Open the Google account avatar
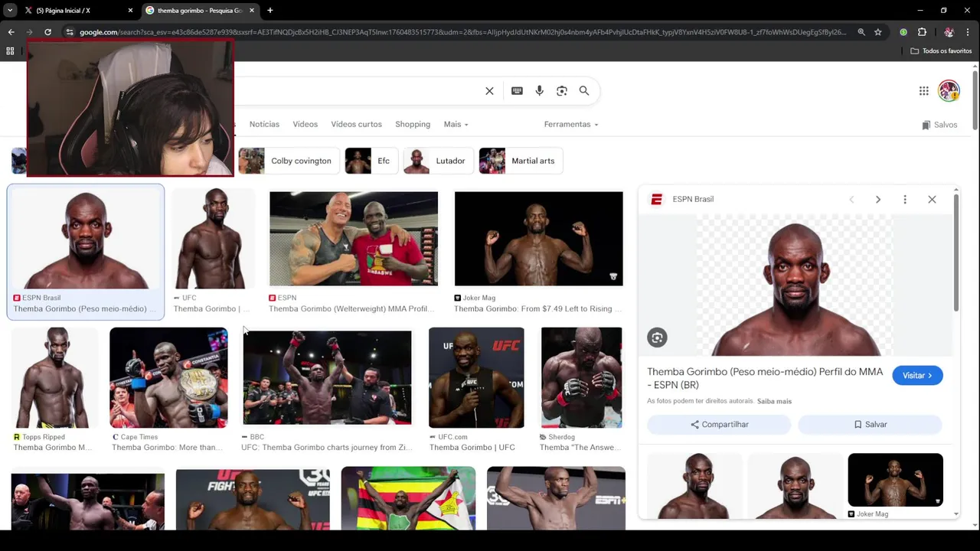The image size is (980, 551). coord(949,90)
